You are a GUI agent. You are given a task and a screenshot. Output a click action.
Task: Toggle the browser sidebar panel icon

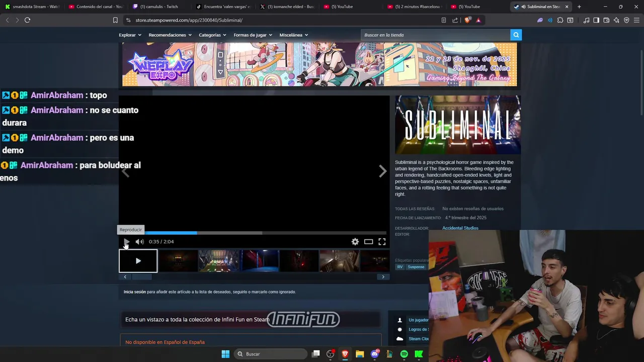click(596, 20)
